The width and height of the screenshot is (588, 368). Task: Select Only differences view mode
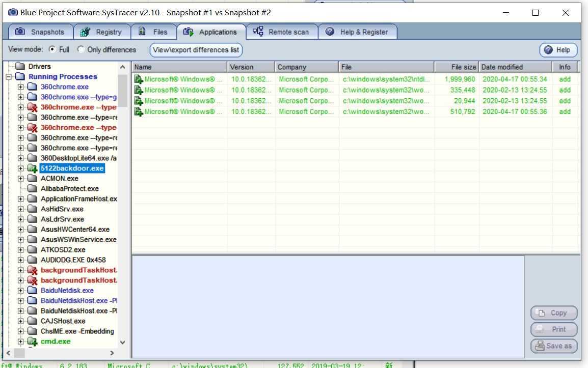[81, 49]
